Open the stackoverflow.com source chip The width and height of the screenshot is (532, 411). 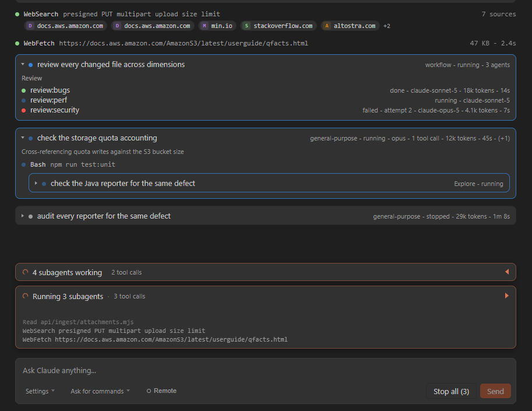[279, 26]
